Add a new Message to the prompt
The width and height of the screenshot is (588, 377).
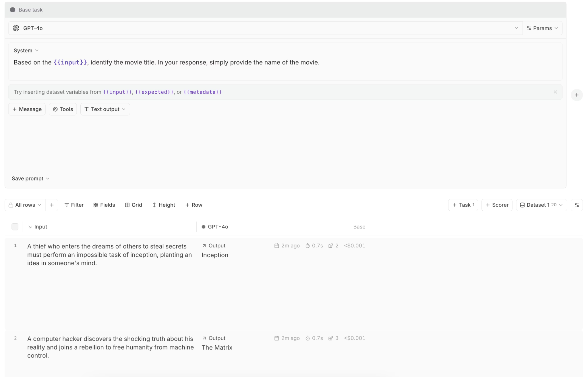[x=27, y=109]
